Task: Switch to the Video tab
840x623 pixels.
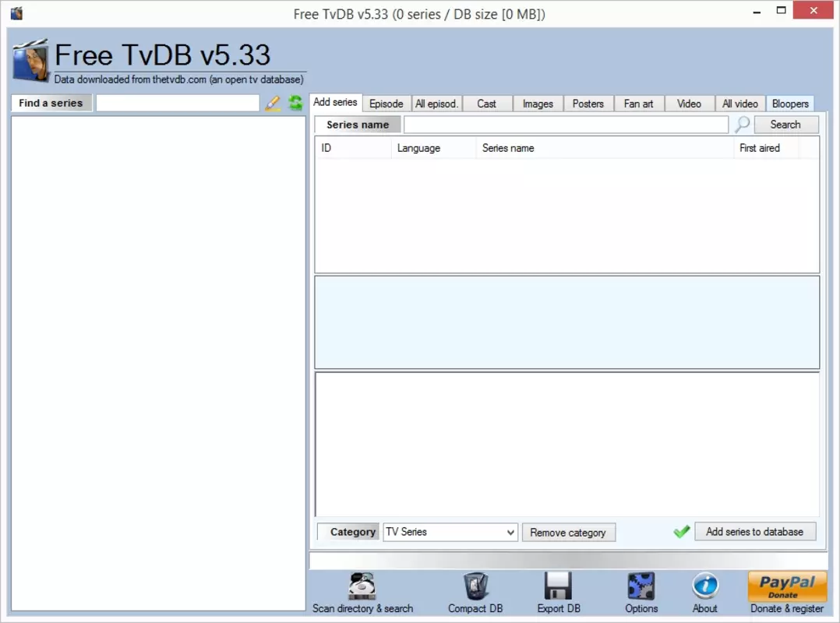Action: coord(689,104)
